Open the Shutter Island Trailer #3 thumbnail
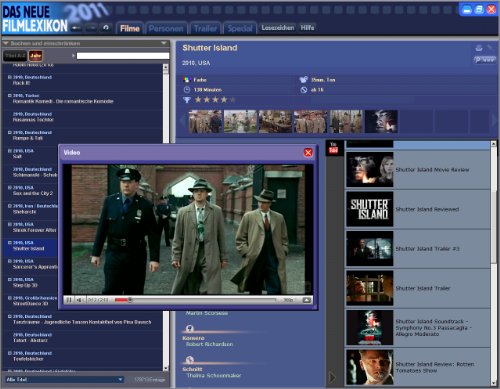This screenshot has height=389, width=500. [x=370, y=249]
